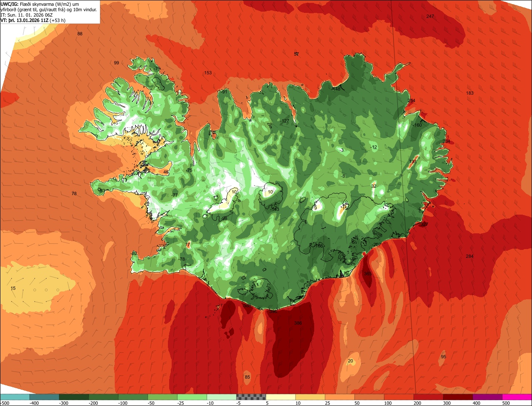Select the checkered -5 to 5 legend swatch
532x406 pixels.
point(251,397)
